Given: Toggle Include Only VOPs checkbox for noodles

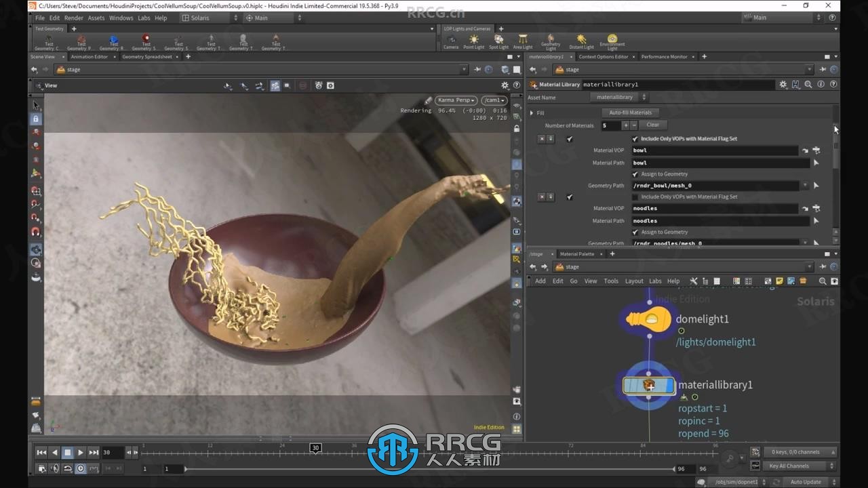Looking at the screenshot, I should tap(635, 197).
